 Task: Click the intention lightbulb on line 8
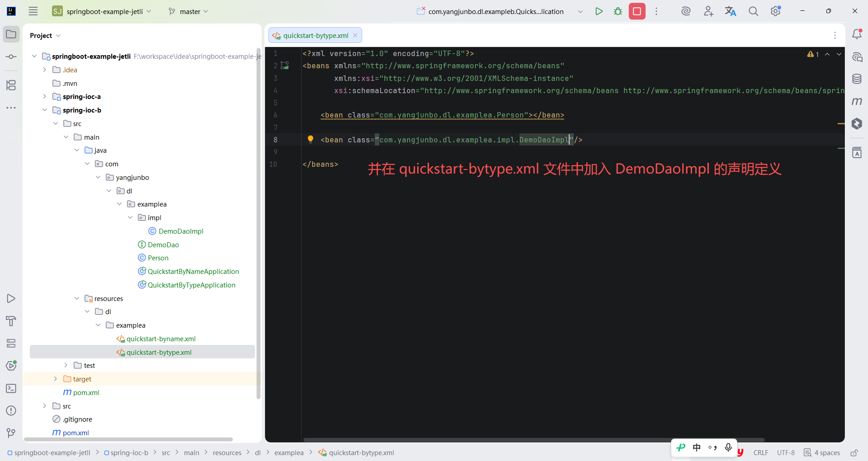click(310, 139)
